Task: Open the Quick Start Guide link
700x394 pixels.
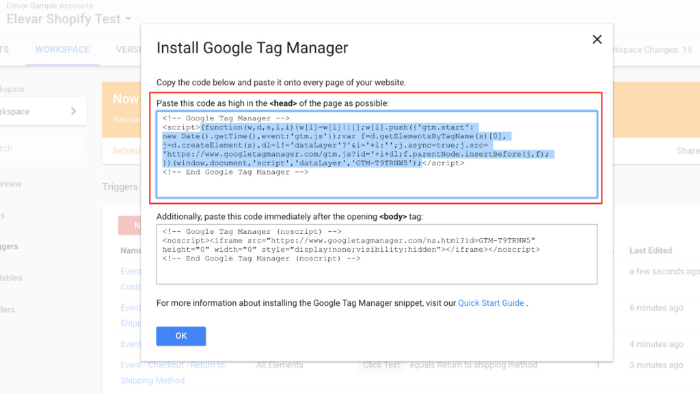Action: click(491, 303)
